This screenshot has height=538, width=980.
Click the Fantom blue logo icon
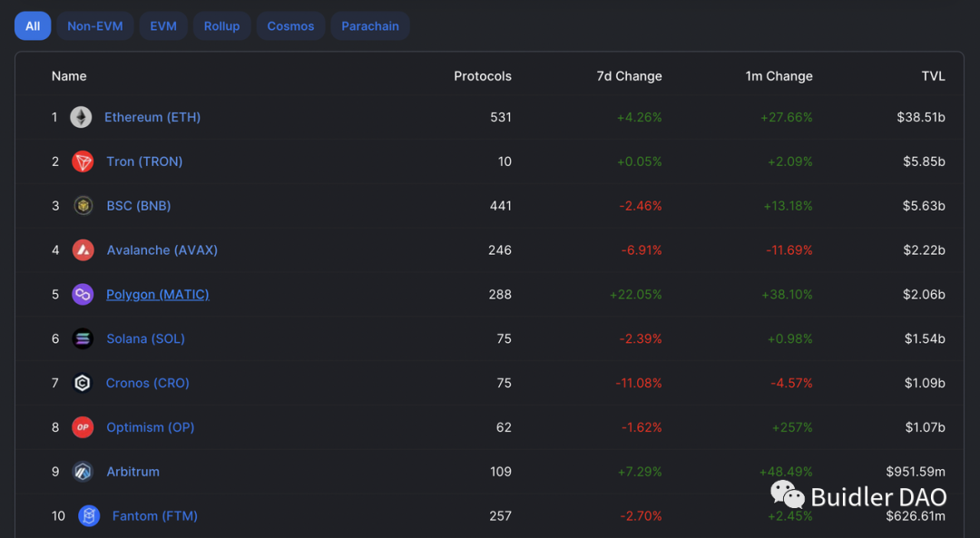coord(89,516)
